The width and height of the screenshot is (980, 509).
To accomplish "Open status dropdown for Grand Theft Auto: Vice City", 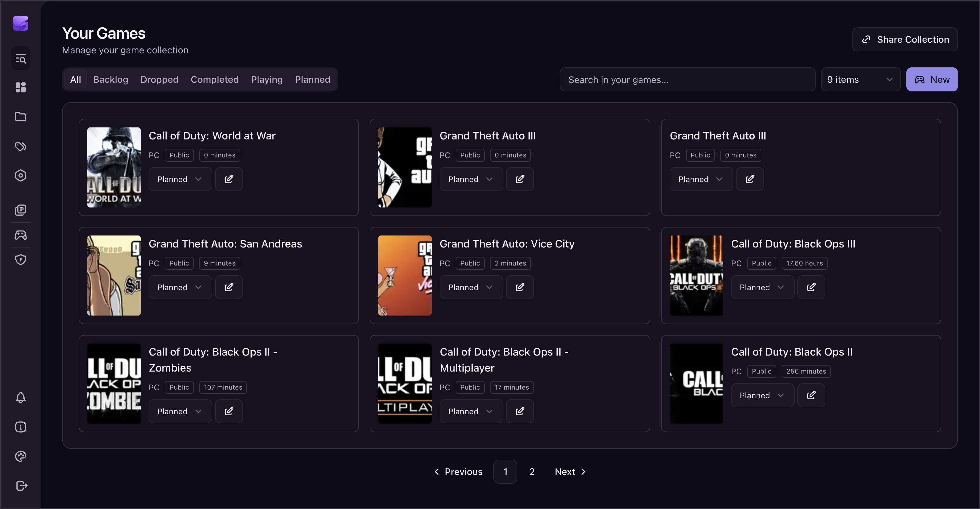I will click(x=471, y=287).
